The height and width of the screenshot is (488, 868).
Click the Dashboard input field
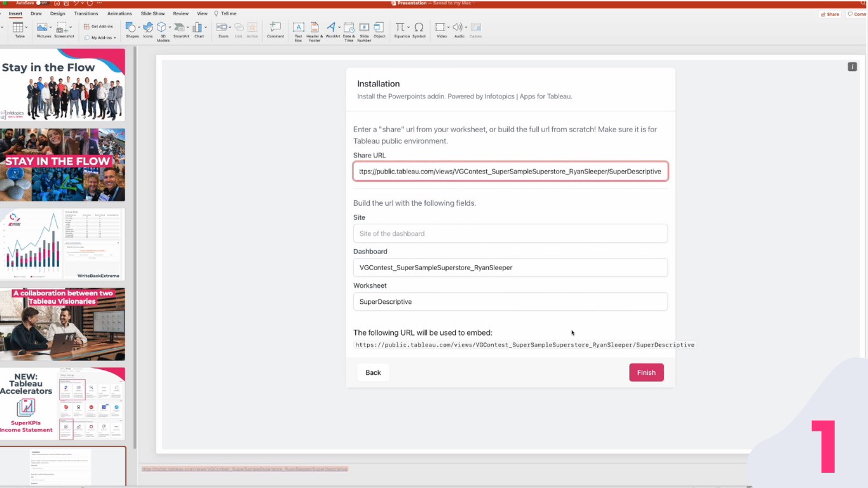point(510,268)
